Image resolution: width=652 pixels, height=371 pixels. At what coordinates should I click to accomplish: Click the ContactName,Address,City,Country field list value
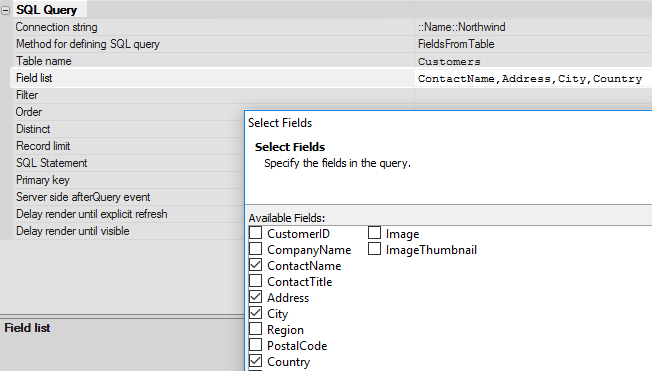pyautogui.click(x=530, y=79)
